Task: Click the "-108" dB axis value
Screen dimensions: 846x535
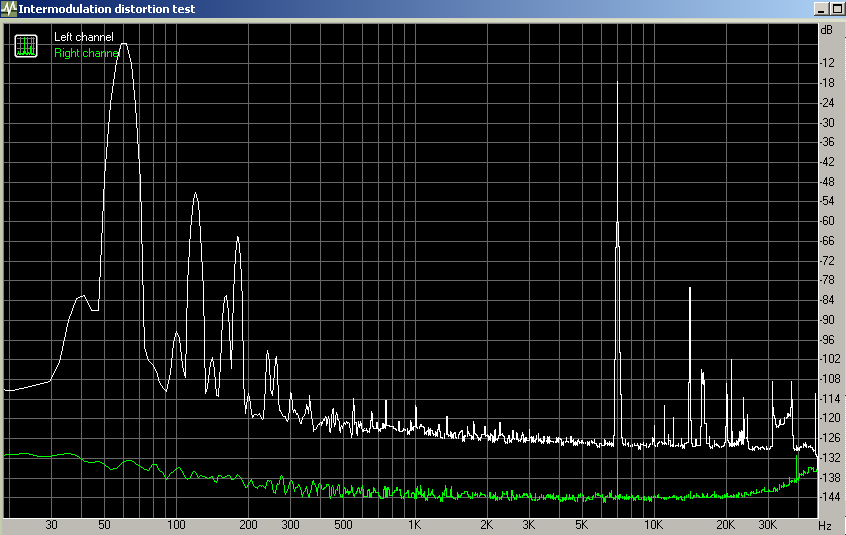Action: tap(829, 379)
